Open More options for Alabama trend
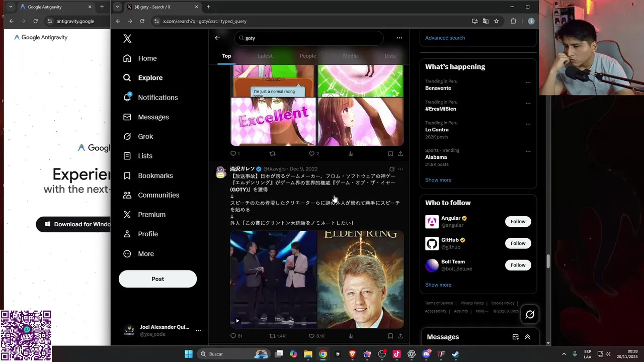 click(528, 151)
